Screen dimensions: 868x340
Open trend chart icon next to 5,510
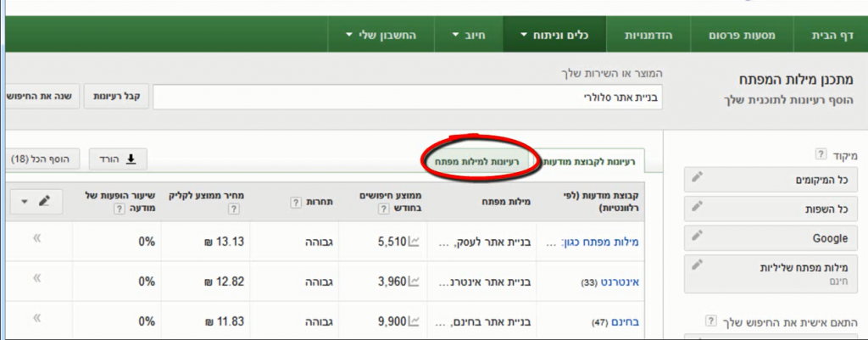coord(414,242)
